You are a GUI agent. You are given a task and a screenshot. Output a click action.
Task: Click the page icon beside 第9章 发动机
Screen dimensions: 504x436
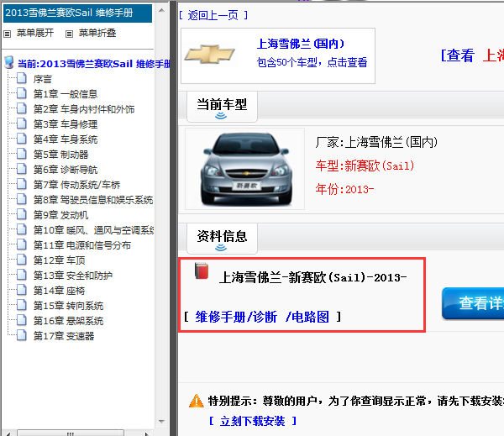(22, 214)
